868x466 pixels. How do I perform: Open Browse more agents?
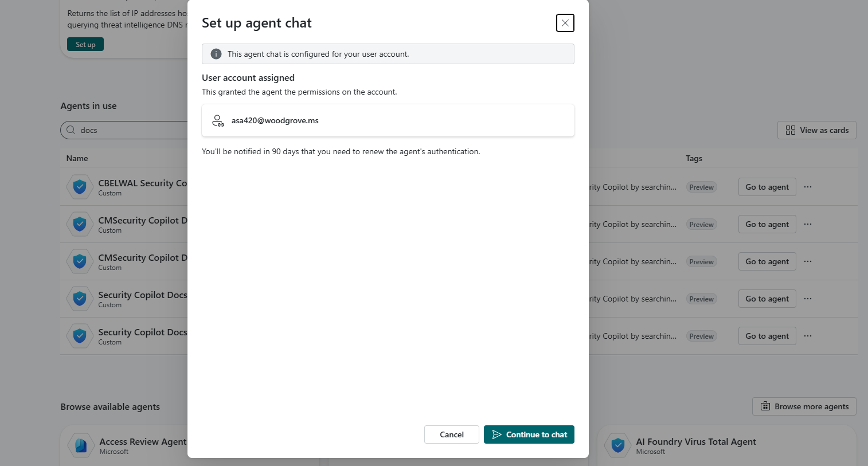click(x=804, y=406)
